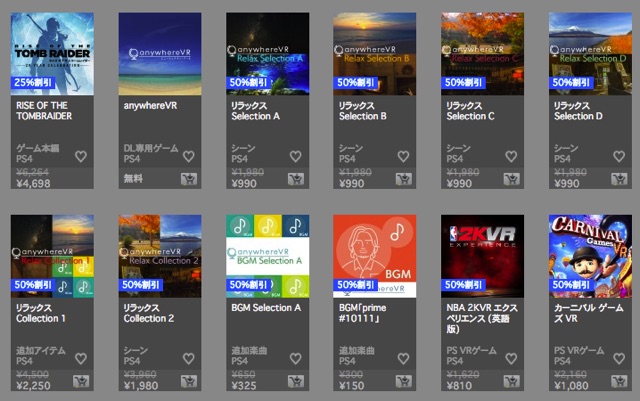Viewport: 640px width, 401px height.
Task: Click the ¥2,250 price on Collection 1
Action: pos(33,385)
